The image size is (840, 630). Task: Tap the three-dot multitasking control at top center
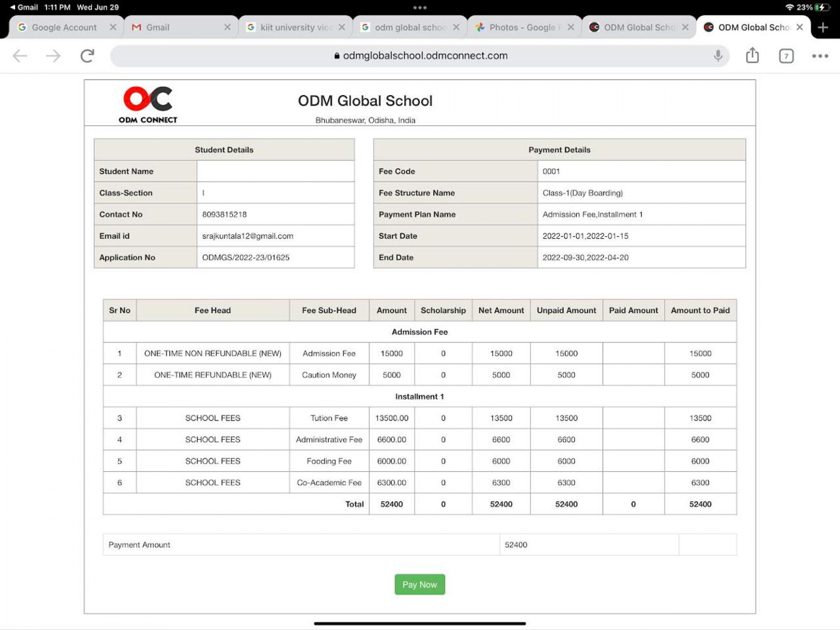click(420, 7)
